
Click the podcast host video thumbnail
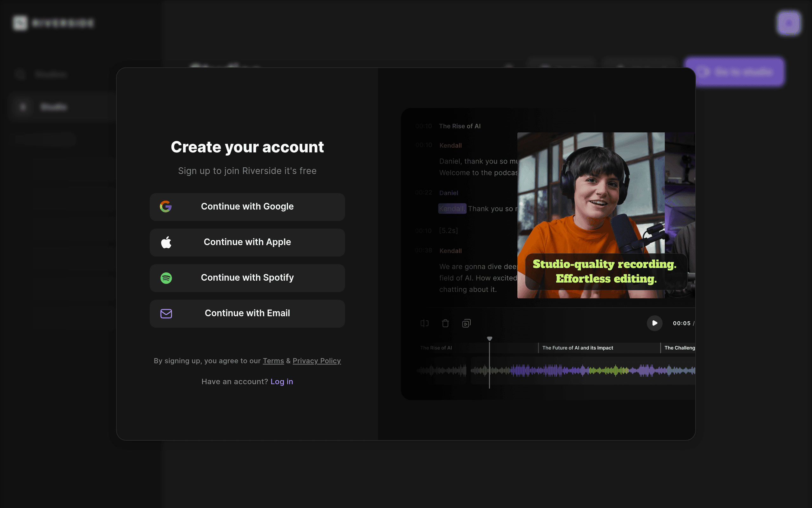coord(591,215)
